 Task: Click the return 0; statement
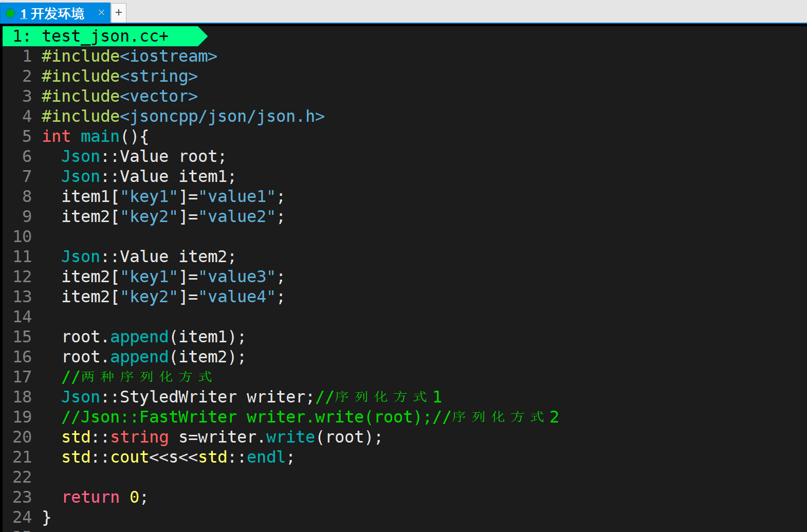click(105, 497)
